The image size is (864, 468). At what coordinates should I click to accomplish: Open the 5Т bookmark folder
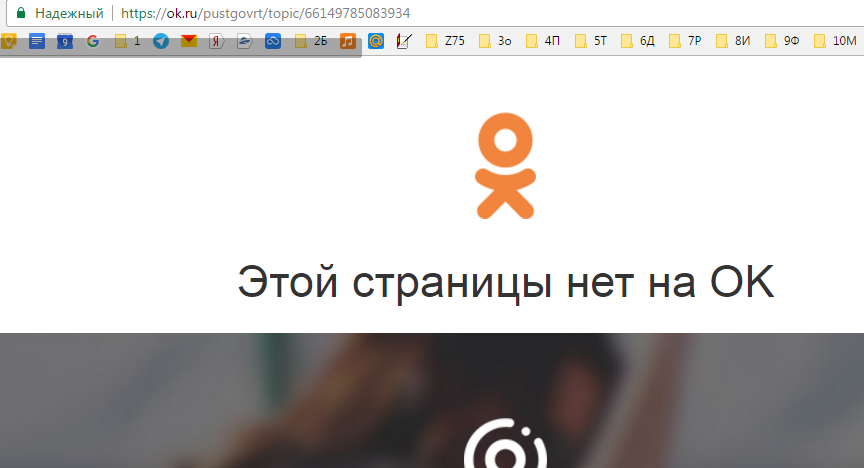pos(591,41)
